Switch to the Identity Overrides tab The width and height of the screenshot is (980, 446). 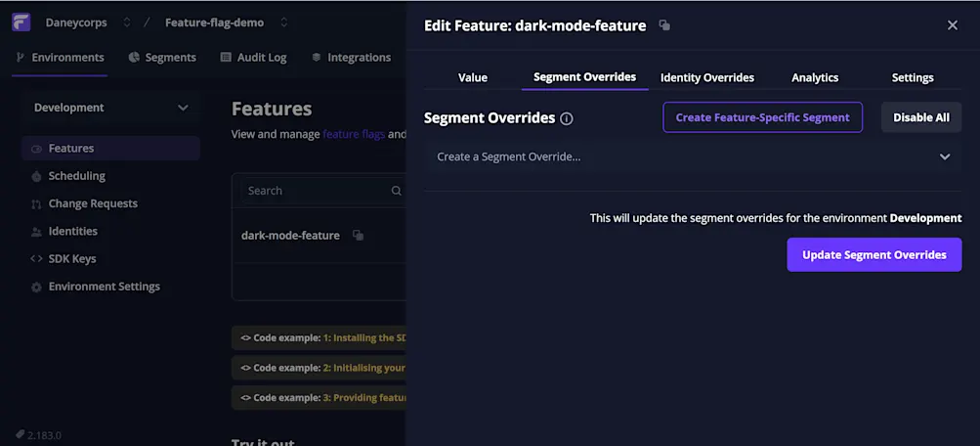(x=707, y=77)
